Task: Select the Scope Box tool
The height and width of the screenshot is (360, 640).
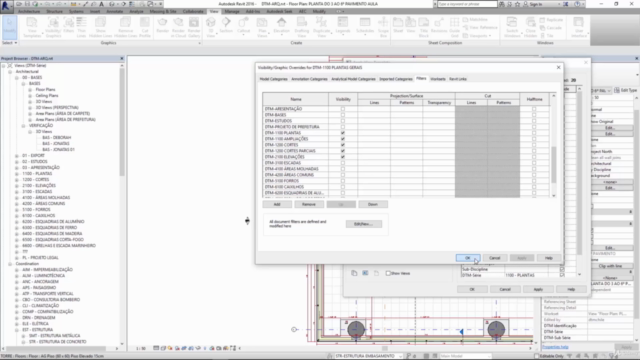Action: pos(383,27)
